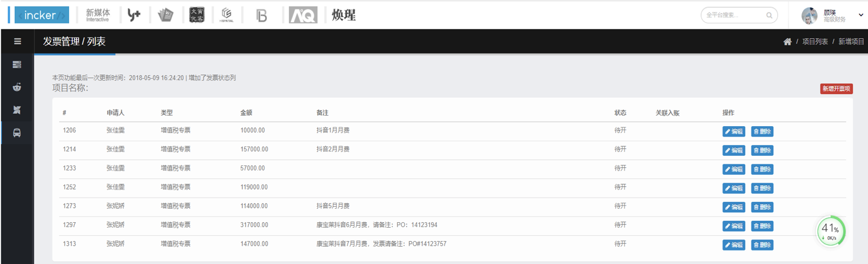Image resolution: width=868 pixels, height=264 pixels.
Task: Select the amount 317000.00
Action: [254, 225]
